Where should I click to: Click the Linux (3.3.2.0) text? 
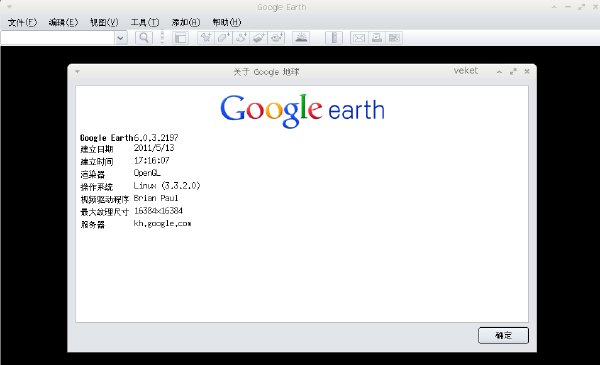[167, 186]
